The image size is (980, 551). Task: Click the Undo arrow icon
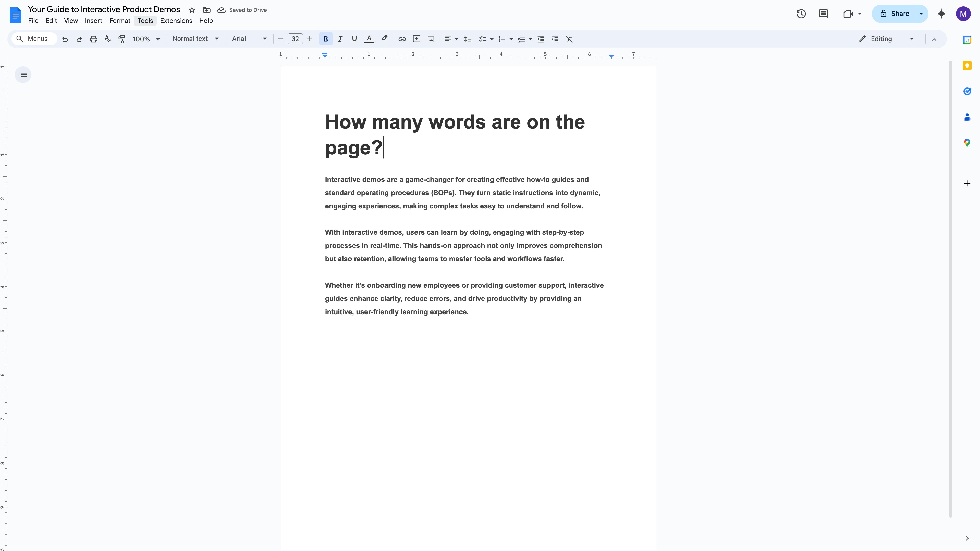pyautogui.click(x=65, y=39)
